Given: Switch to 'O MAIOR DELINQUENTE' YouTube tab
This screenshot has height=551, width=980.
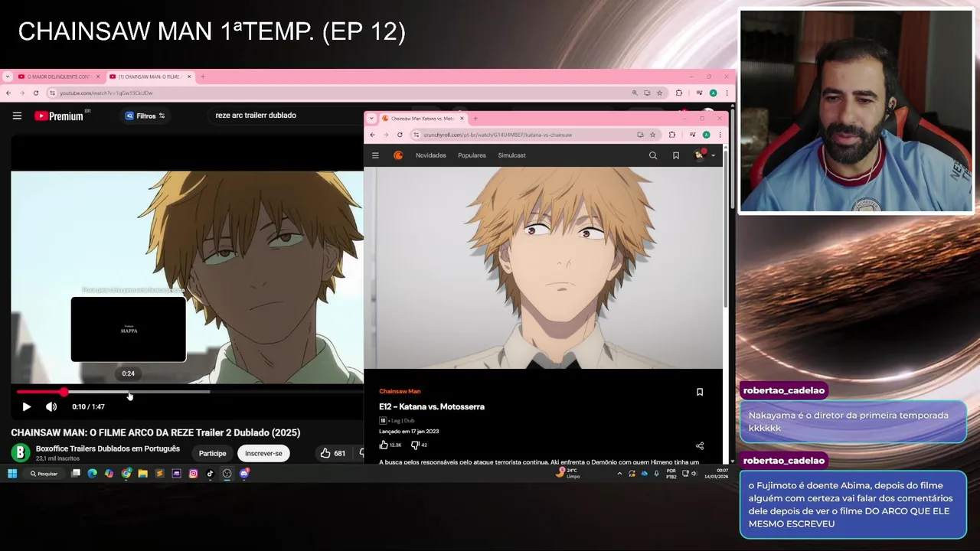Looking at the screenshot, I should pyautogui.click(x=58, y=77).
